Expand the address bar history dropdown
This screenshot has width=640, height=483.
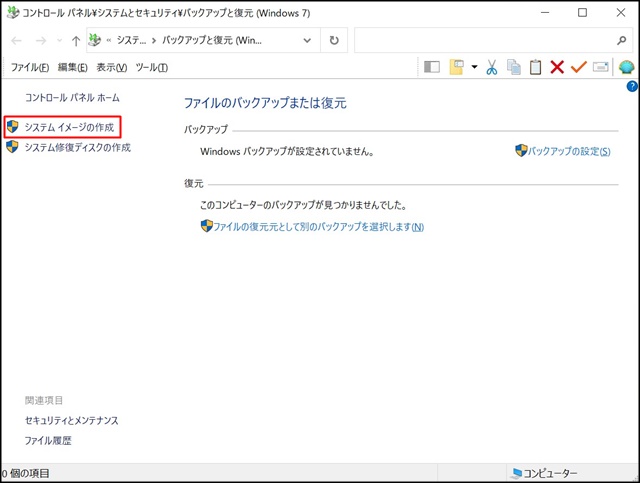tap(307, 40)
